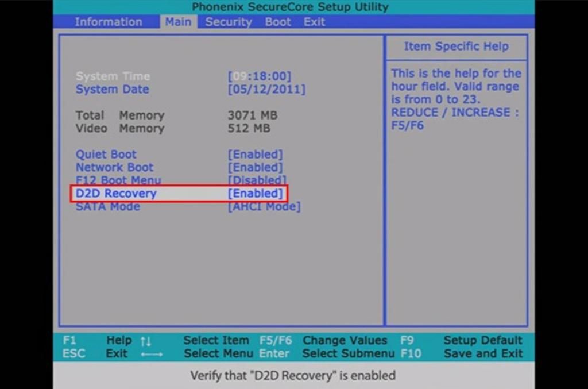Click the System Date value 05/12/2011

(x=266, y=89)
